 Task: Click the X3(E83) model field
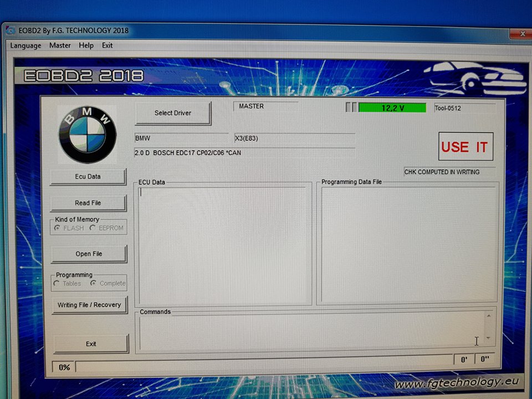coord(294,138)
